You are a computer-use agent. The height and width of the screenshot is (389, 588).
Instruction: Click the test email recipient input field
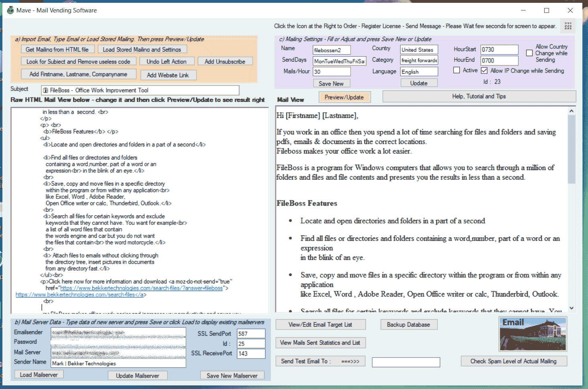coord(406,362)
